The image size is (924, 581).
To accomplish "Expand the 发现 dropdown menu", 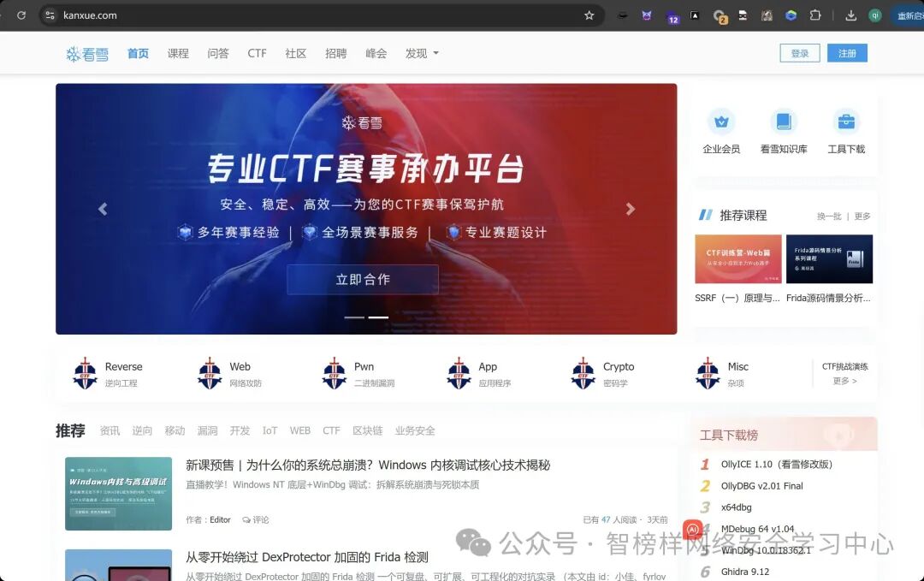I will (x=421, y=54).
